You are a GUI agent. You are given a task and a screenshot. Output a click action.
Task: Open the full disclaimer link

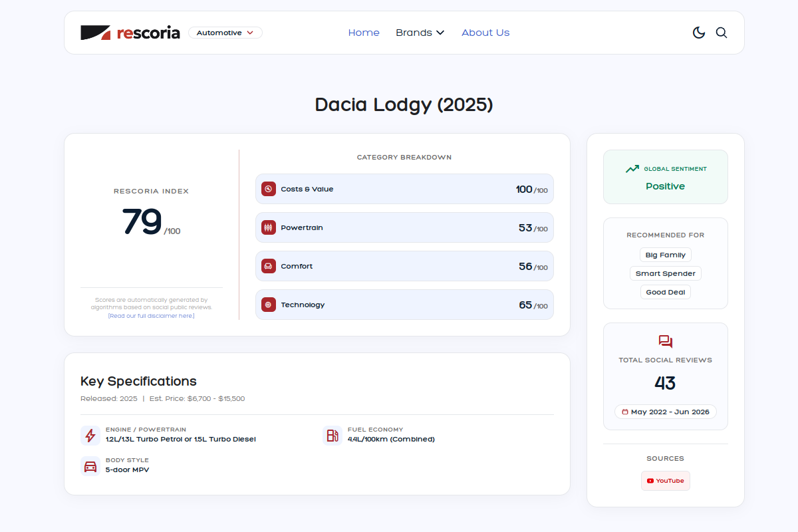click(x=152, y=316)
